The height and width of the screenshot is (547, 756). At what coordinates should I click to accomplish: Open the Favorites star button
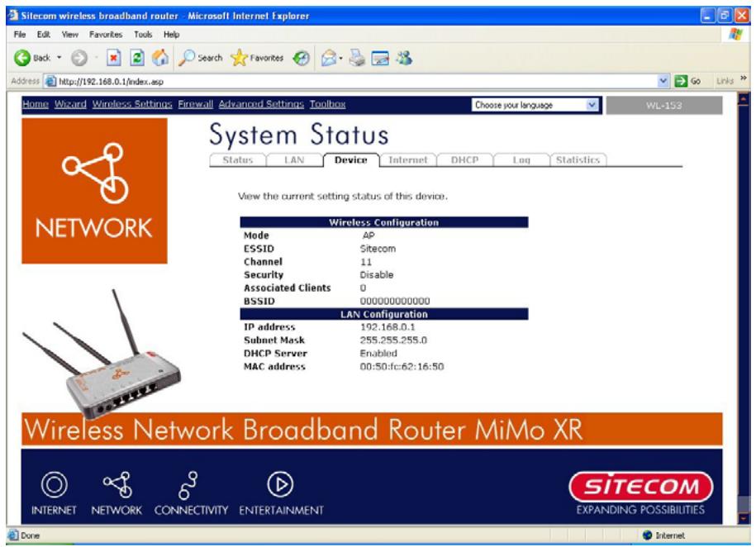[257, 58]
